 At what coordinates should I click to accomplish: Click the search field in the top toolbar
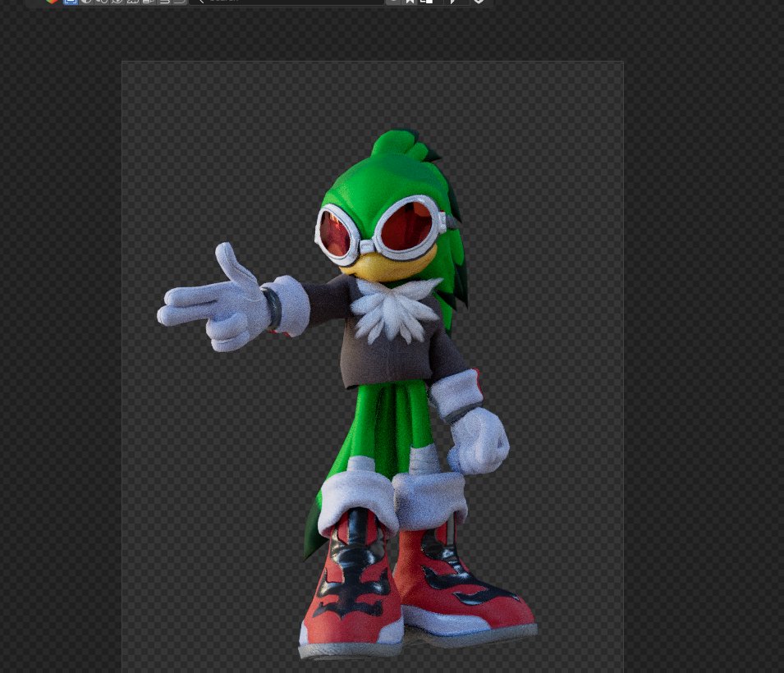[287, 2]
